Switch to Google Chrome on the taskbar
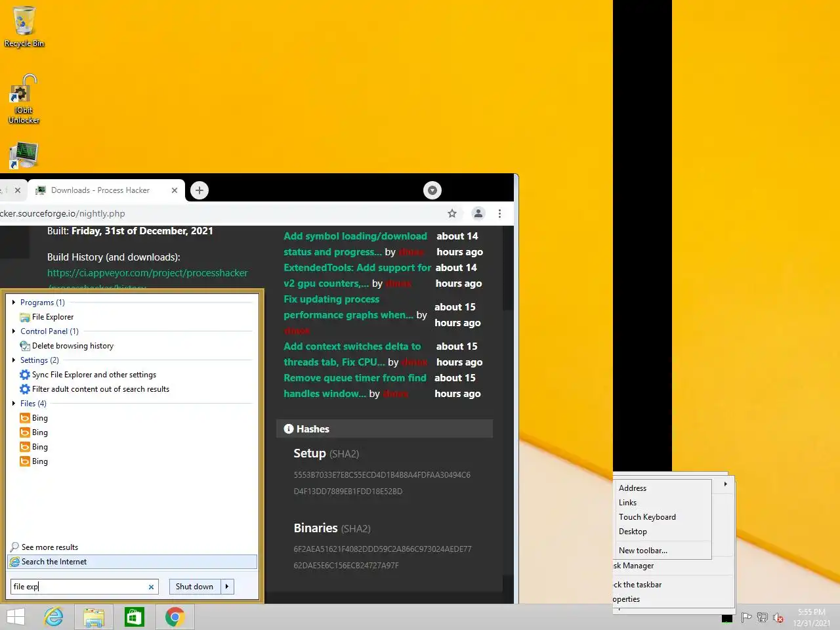The image size is (840, 630). [175, 617]
